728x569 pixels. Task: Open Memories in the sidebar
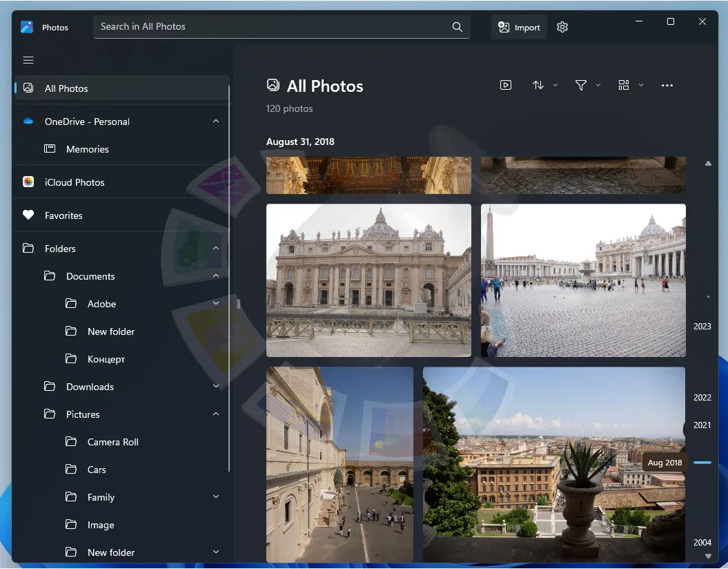click(x=121, y=149)
